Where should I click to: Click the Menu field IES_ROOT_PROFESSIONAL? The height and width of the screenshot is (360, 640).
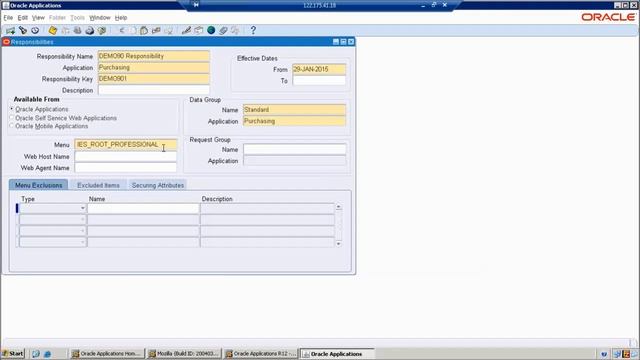coord(126,144)
